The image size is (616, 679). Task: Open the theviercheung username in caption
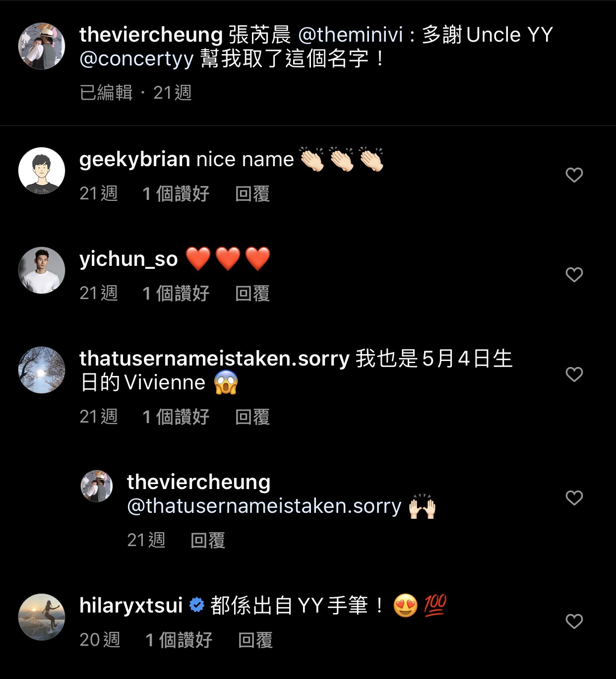click(x=151, y=35)
